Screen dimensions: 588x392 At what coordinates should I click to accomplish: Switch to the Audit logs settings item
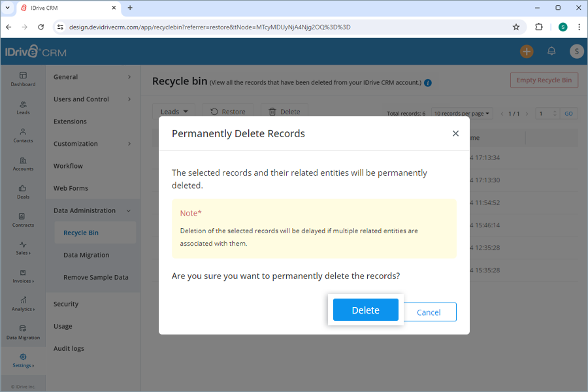click(69, 348)
